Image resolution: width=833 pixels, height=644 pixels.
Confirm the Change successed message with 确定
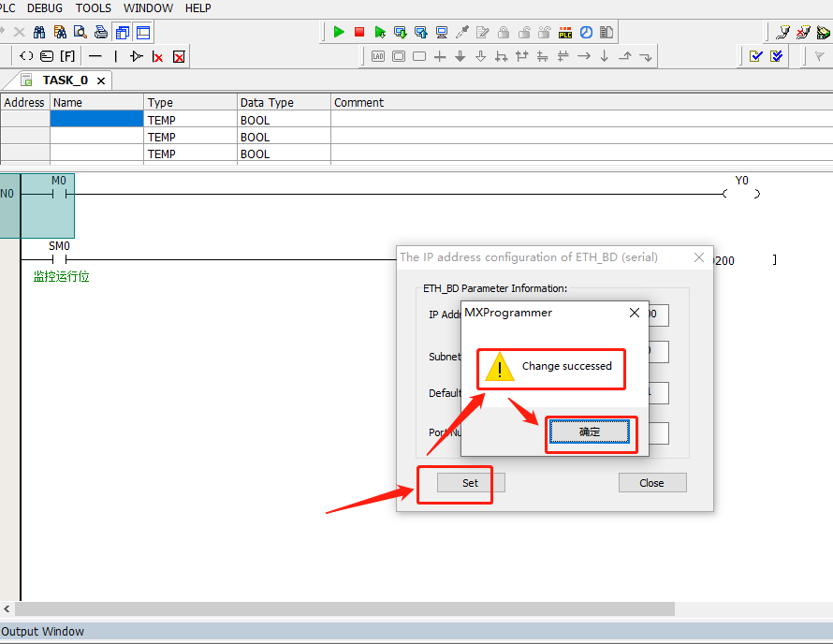pos(590,432)
